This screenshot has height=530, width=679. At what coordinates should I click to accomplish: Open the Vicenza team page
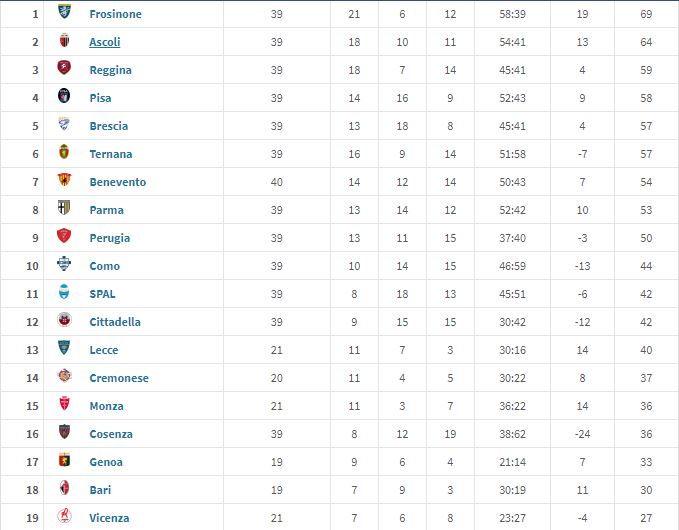pyautogui.click(x=109, y=518)
